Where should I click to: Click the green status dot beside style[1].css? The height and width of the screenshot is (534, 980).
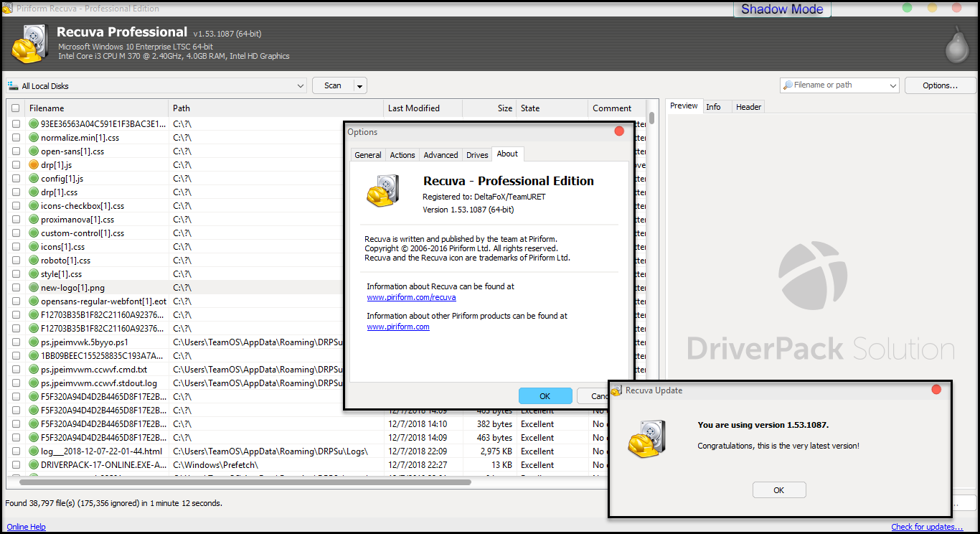point(33,274)
